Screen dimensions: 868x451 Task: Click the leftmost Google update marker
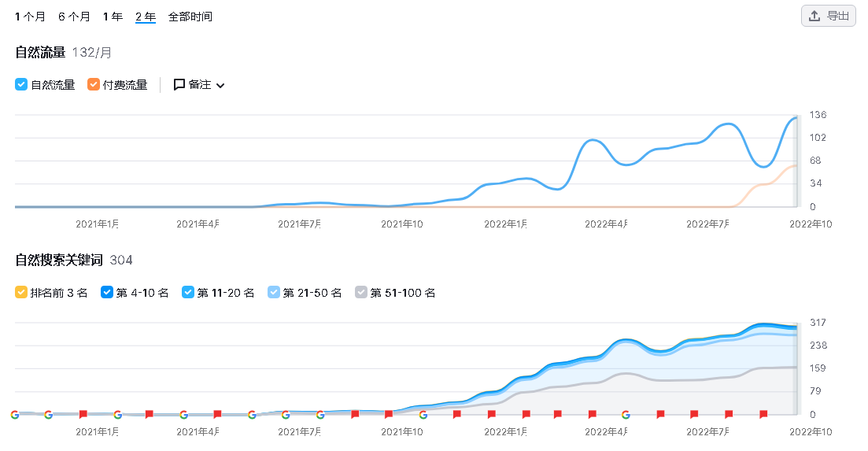pyautogui.click(x=15, y=414)
